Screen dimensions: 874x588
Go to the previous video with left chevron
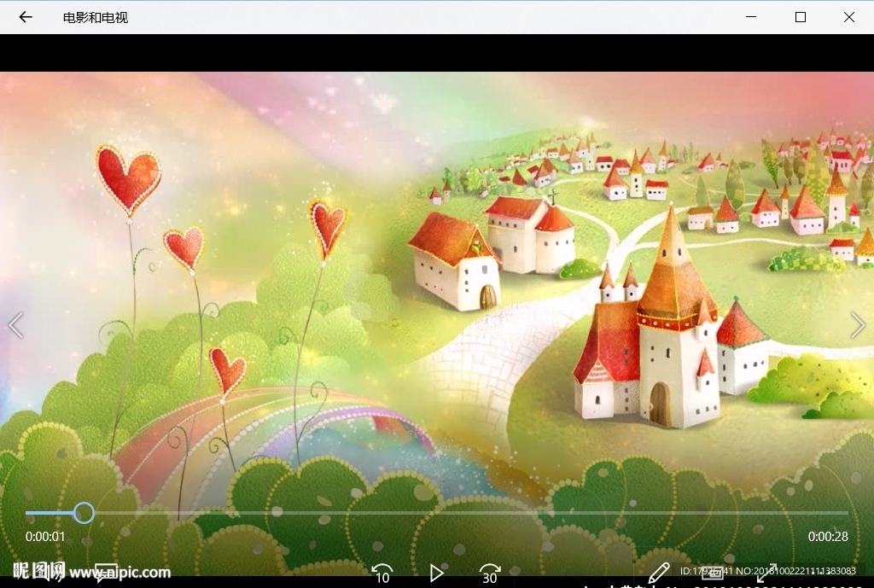point(15,325)
